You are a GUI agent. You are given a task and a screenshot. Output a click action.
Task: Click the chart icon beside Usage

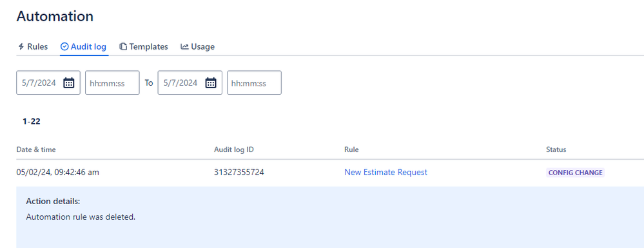[x=184, y=46]
